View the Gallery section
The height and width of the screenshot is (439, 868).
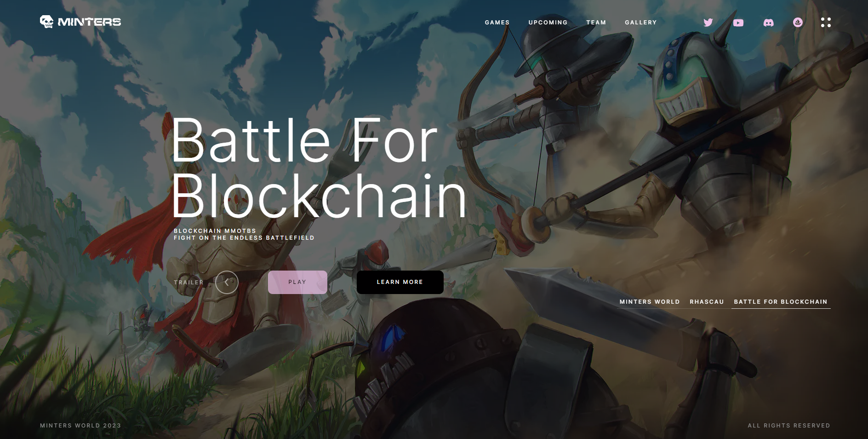pos(641,22)
